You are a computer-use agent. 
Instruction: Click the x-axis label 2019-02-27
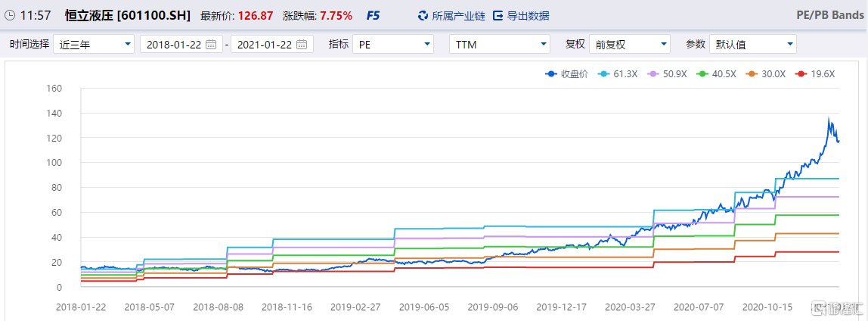click(354, 307)
